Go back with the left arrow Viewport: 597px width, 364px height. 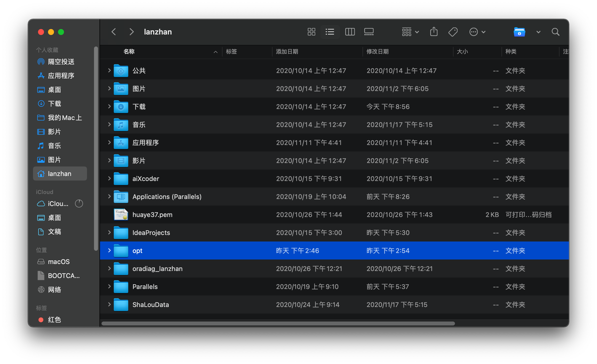[x=114, y=32]
